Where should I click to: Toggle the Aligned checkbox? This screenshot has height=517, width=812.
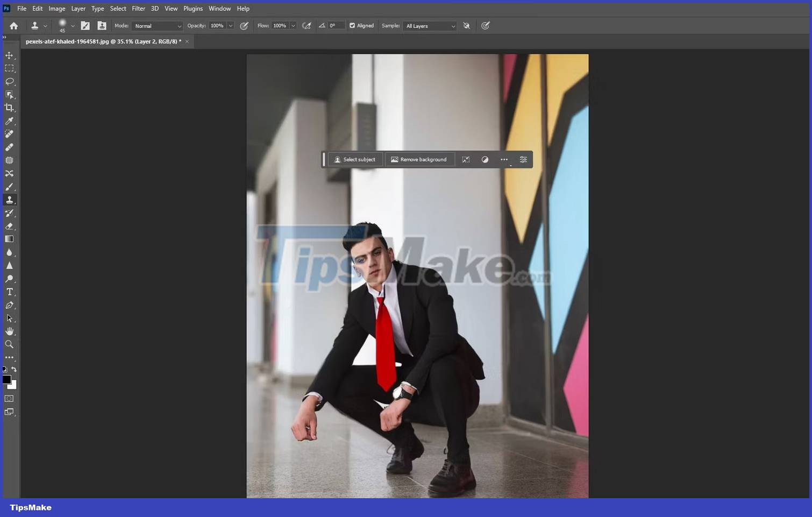coord(352,25)
